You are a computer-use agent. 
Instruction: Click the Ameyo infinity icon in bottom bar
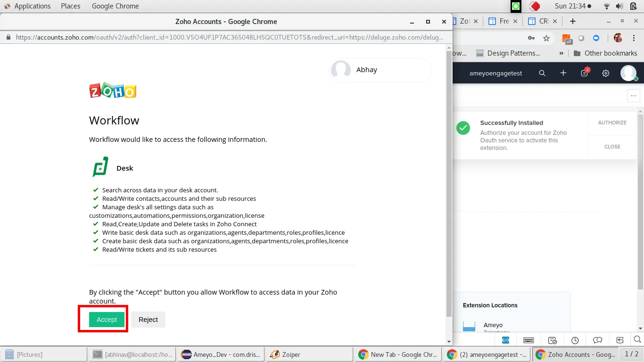(x=505, y=340)
